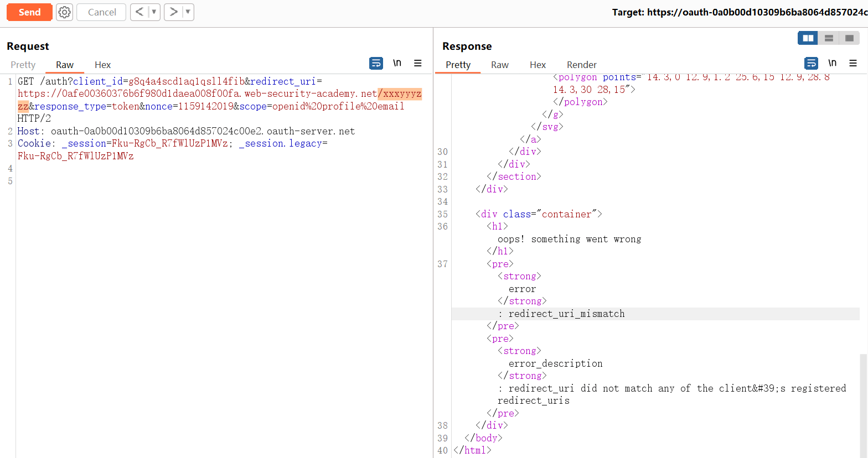Switch to top-bottom stacked layout

point(829,38)
